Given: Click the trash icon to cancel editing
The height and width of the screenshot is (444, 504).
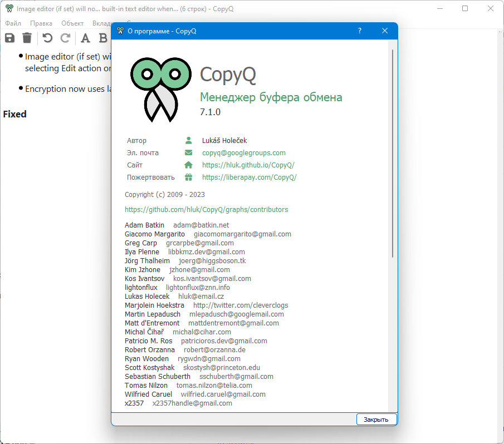Looking at the screenshot, I should coord(27,38).
